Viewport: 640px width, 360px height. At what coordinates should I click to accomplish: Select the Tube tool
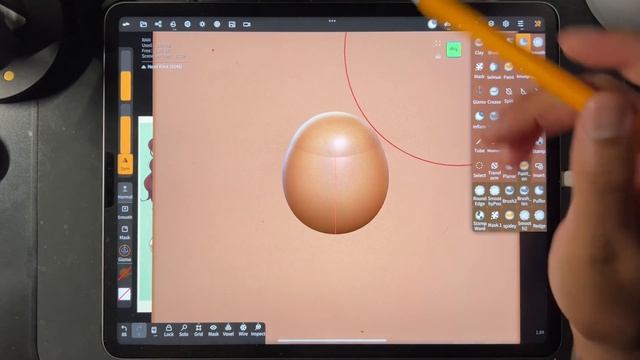click(x=479, y=144)
